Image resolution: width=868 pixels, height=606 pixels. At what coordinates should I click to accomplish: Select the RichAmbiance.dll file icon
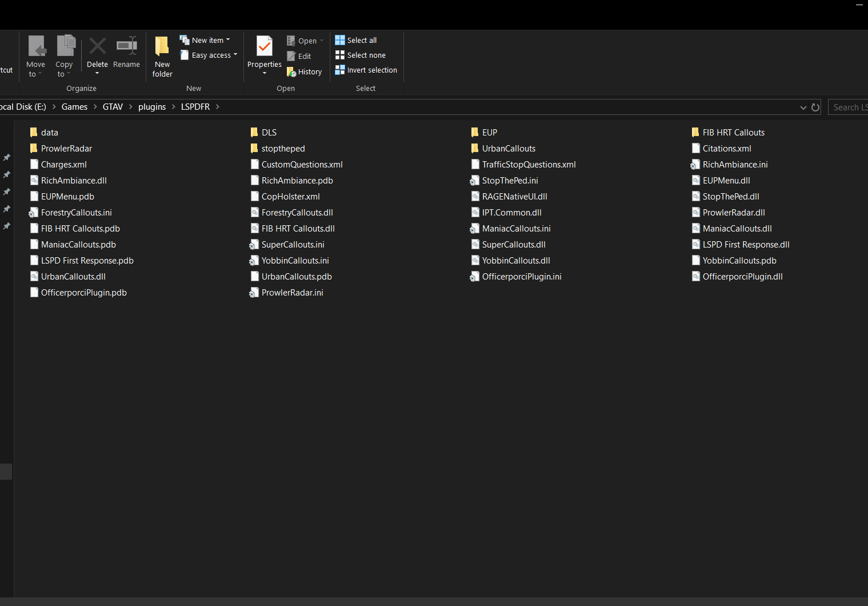pos(34,180)
